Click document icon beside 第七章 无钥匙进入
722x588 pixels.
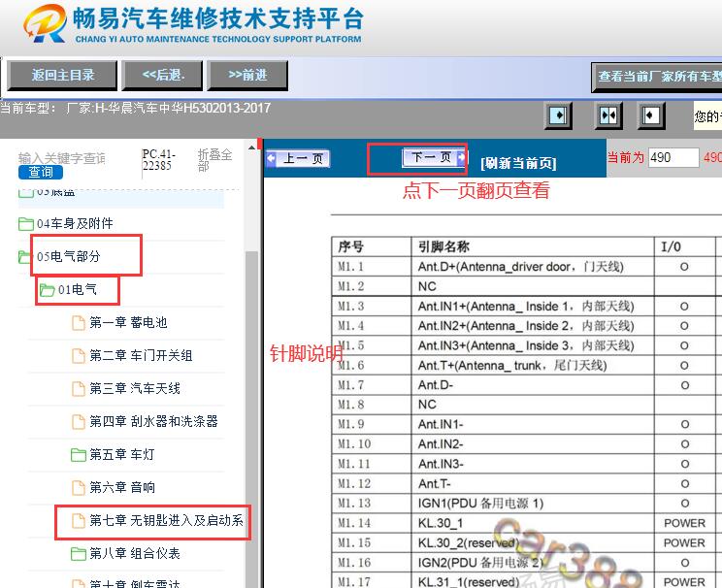pos(79,521)
